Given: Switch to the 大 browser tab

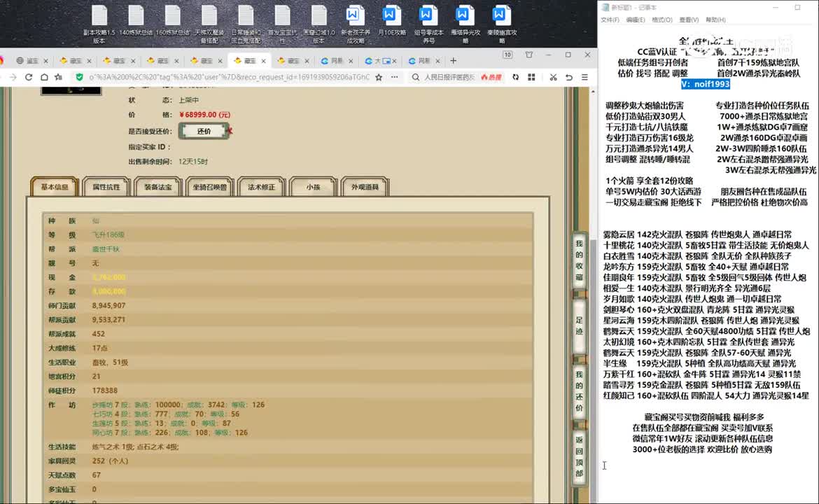Looking at the screenshot, I should pos(379,61).
